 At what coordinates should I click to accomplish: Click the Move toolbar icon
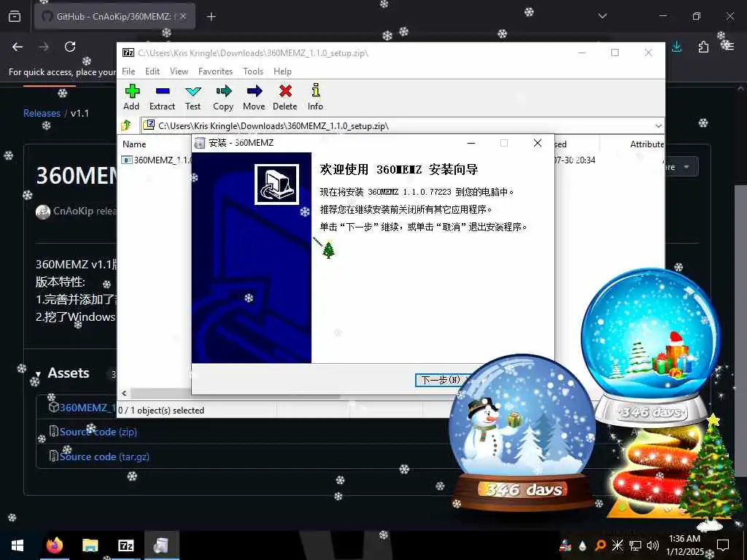254,98
